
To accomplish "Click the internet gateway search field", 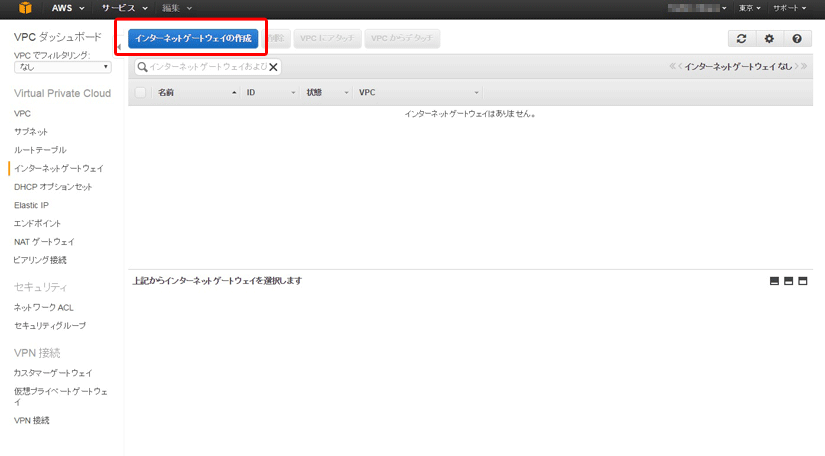I will (205, 67).
